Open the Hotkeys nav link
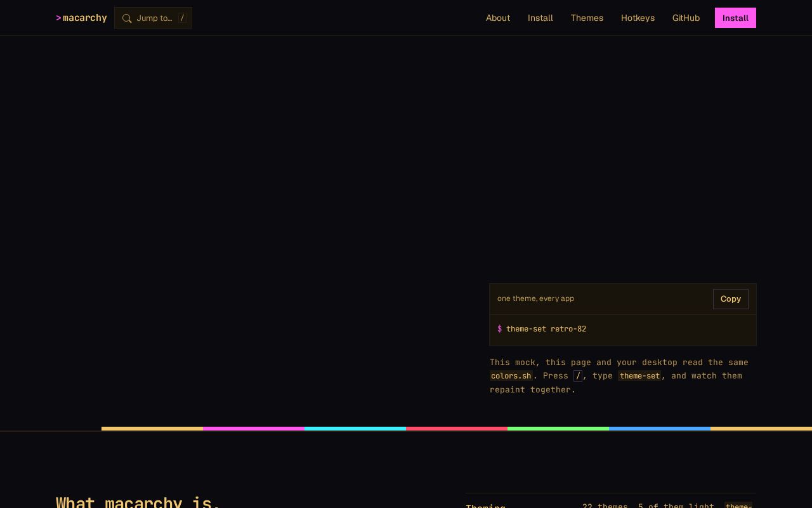812x508 pixels. click(x=638, y=18)
